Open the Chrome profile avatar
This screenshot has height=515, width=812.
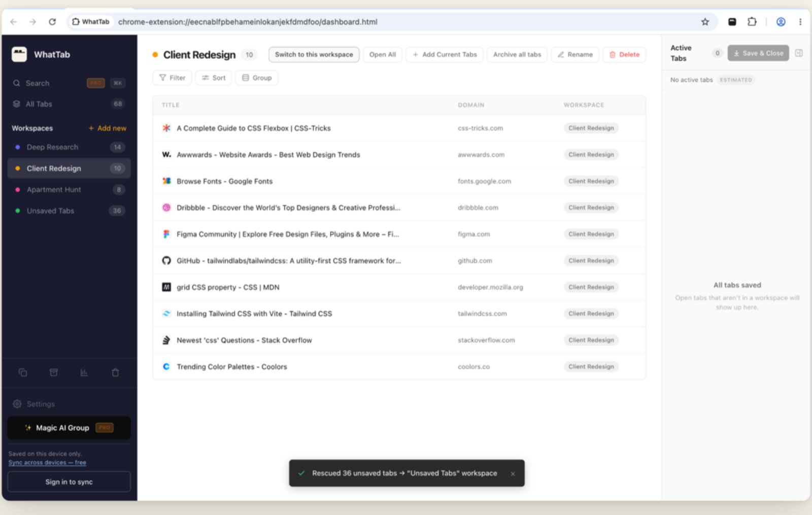click(781, 22)
